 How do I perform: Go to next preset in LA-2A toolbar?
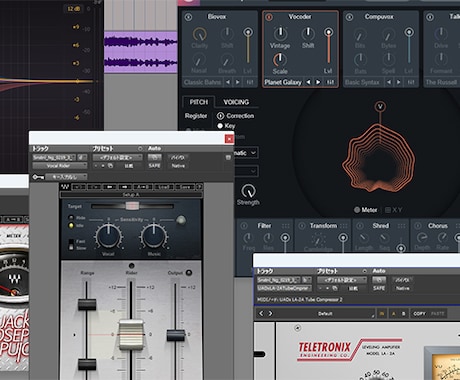tap(270, 314)
